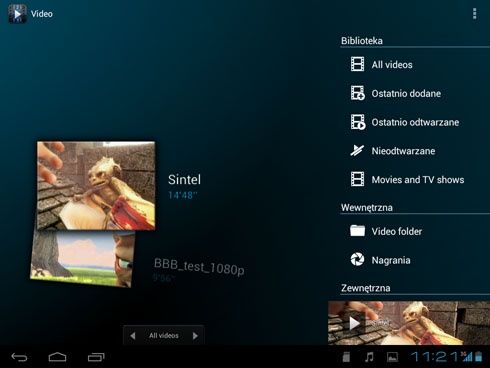Click the Biblioteka section header
Image resolution: width=490 pixels, height=368 pixels.
coord(362,41)
